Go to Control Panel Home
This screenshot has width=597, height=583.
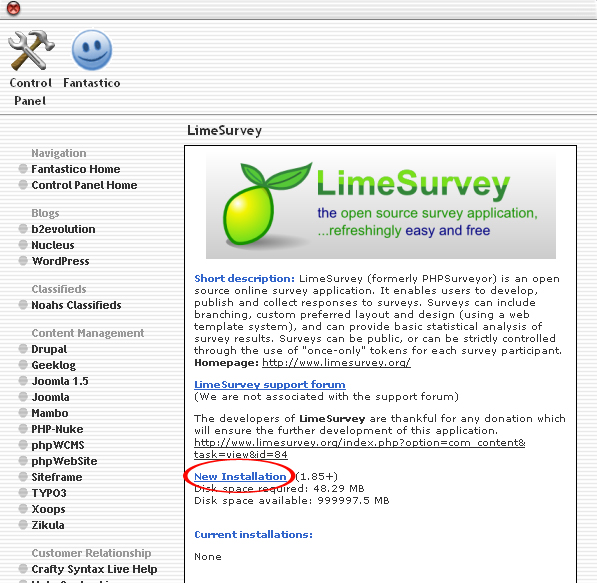[x=84, y=185]
